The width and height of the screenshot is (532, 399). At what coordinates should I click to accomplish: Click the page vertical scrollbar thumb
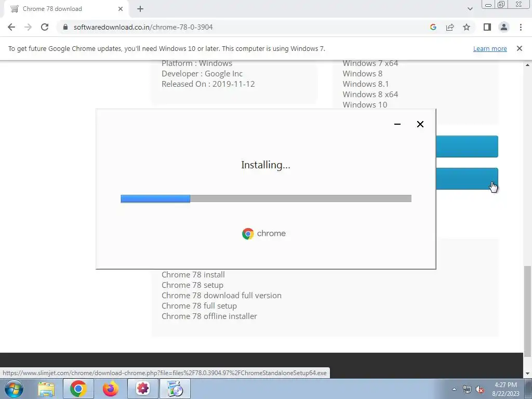(527, 312)
